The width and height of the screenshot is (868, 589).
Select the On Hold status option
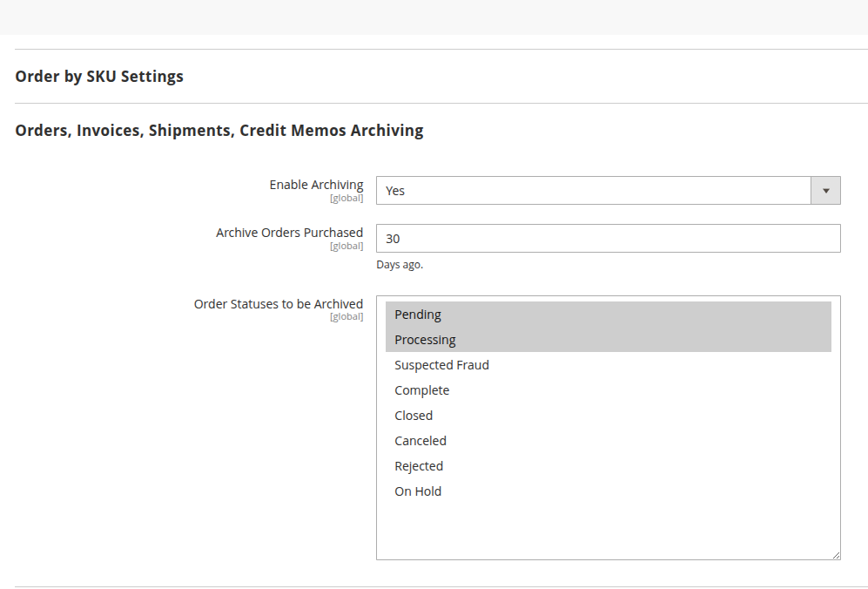point(418,491)
